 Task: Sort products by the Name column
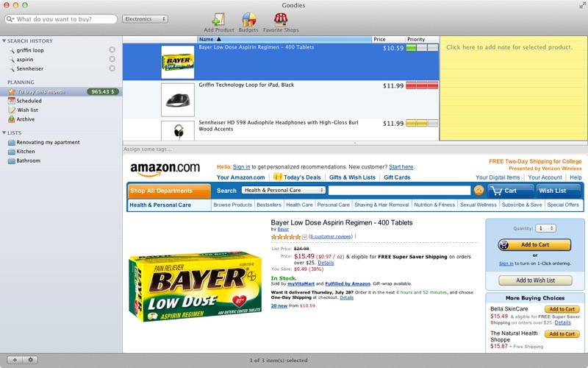click(x=284, y=39)
